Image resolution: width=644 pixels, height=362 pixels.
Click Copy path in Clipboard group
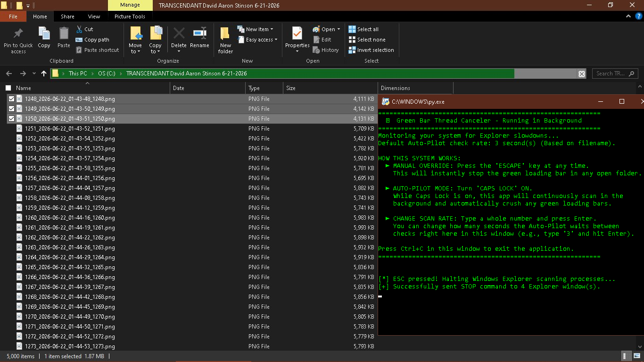pos(92,40)
